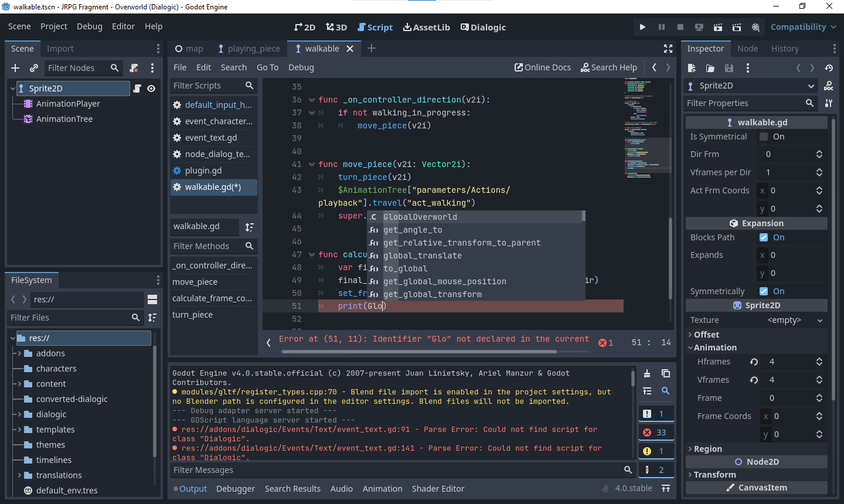Screen dimensions: 844x504
Task: Focus the Filter Messages field
Action: tap(352, 469)
